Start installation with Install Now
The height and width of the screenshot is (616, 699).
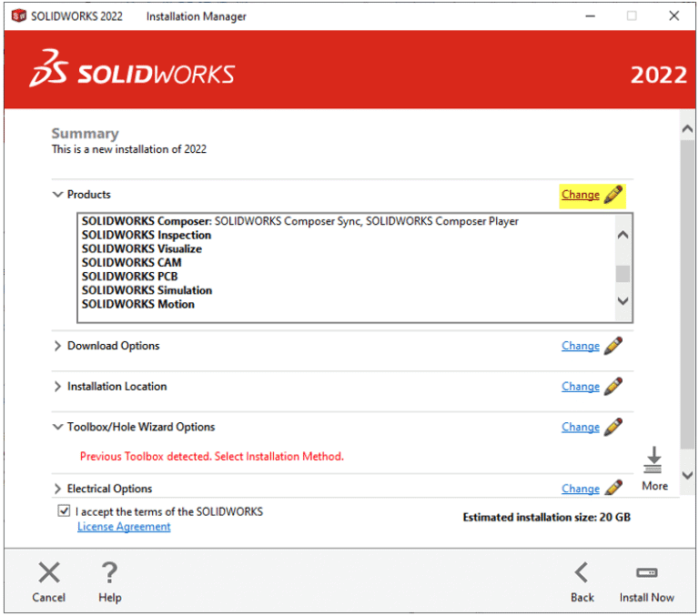646,582
